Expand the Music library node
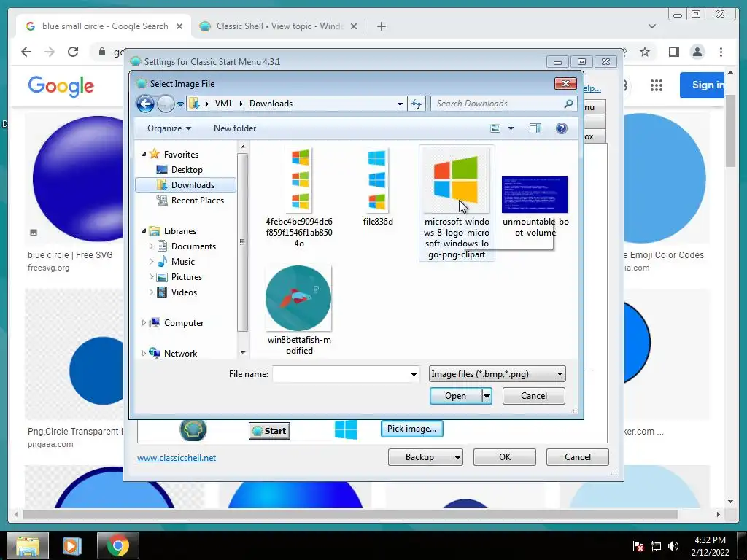Screen dimensions: 747x560 [151, 262]
